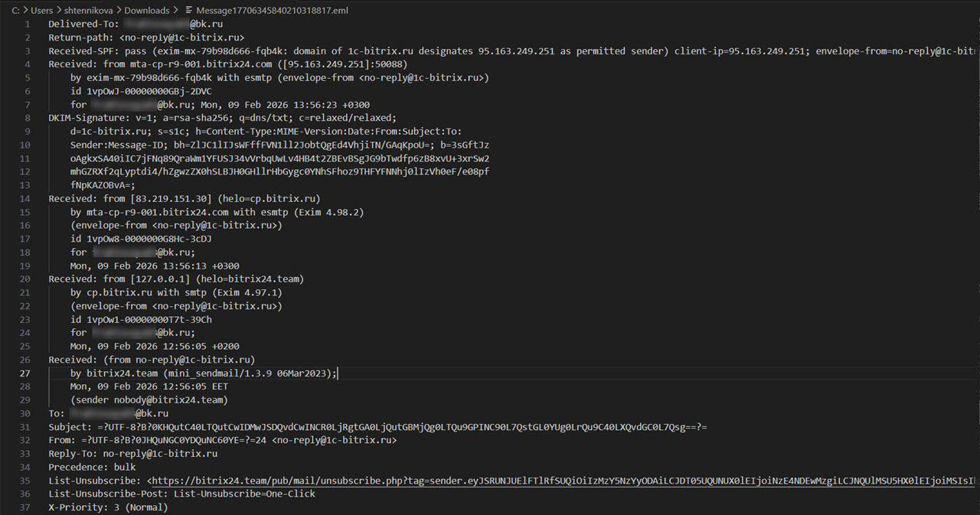
Task: Click the .eml file icon in breadcrumb
Action: [187, 11]
